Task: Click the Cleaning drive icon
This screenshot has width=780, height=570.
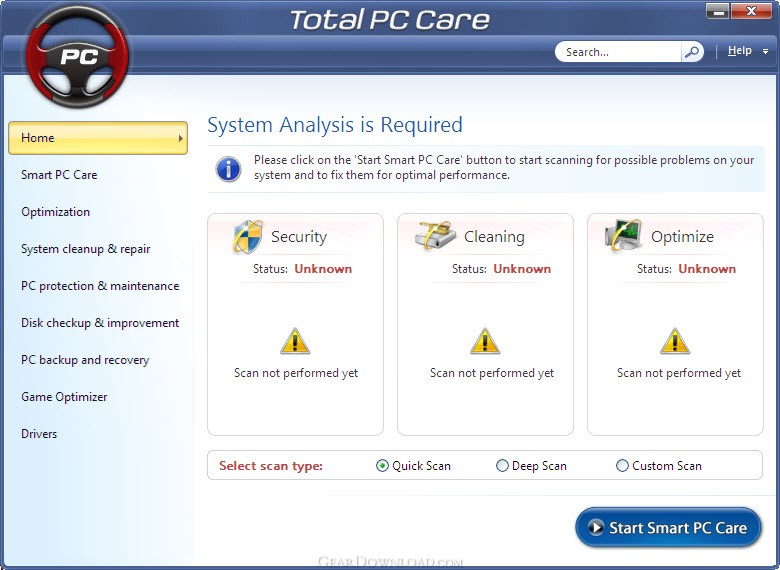Action: coord(435,235)
